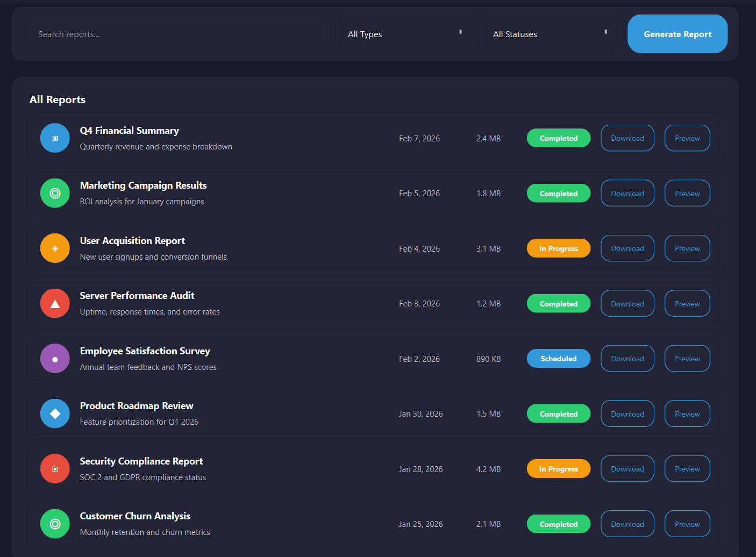
Task: Expand the All Statuses dropdown
Action: (551, 34)
